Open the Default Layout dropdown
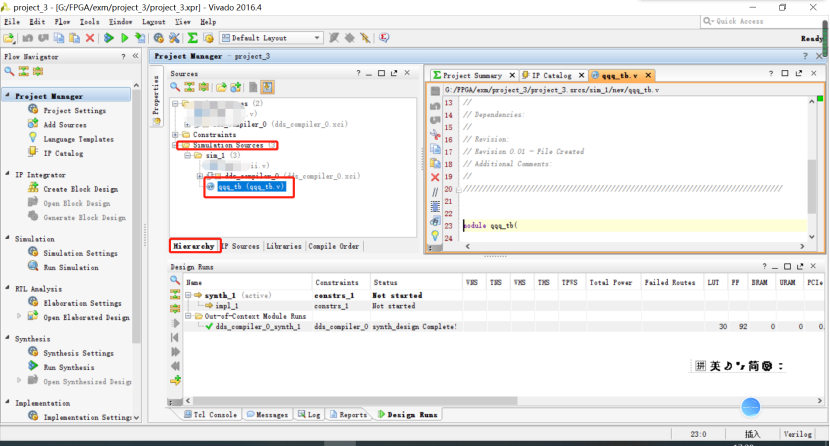 click(271, 38)
